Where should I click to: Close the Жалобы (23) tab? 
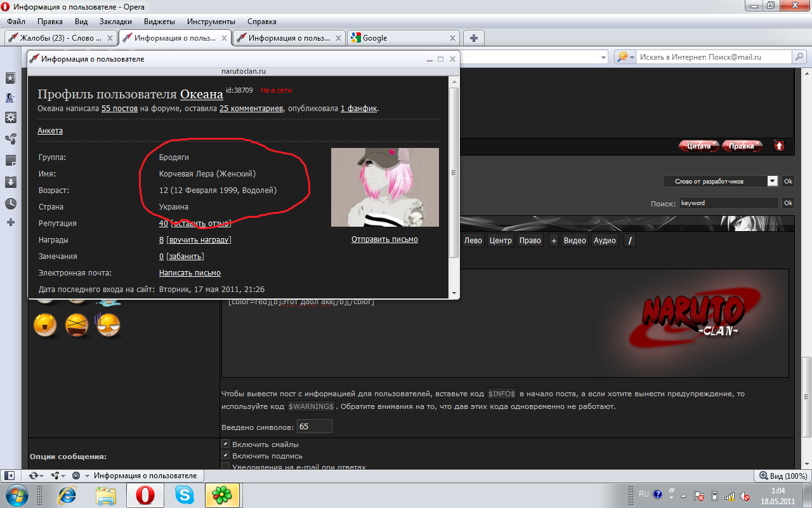(110, 37)
